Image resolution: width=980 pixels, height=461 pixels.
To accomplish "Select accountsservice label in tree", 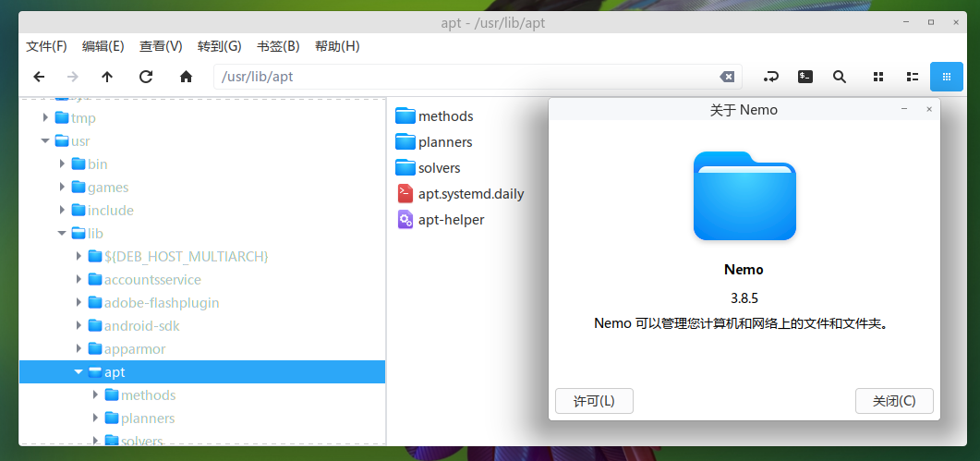I will click(x=152, y=279).
